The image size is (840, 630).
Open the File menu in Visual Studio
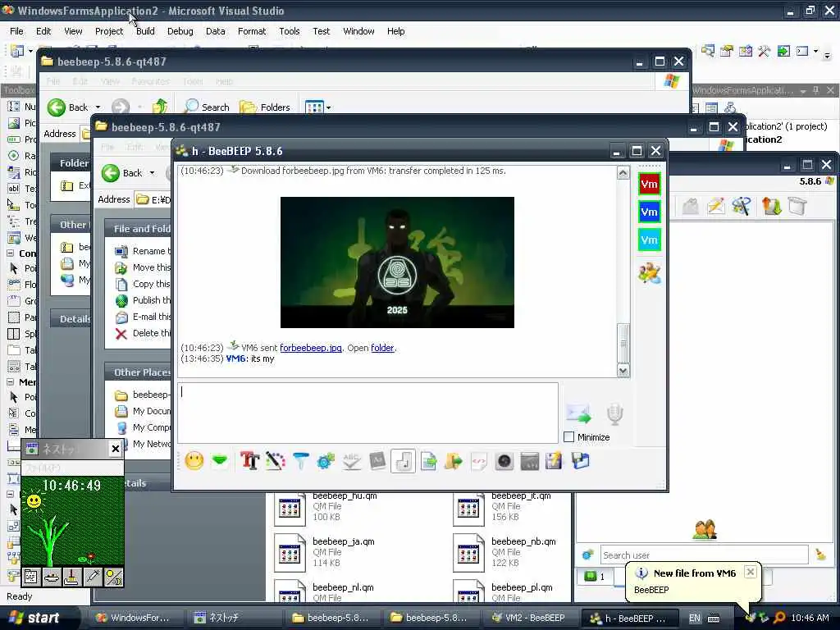click(16, 31)
